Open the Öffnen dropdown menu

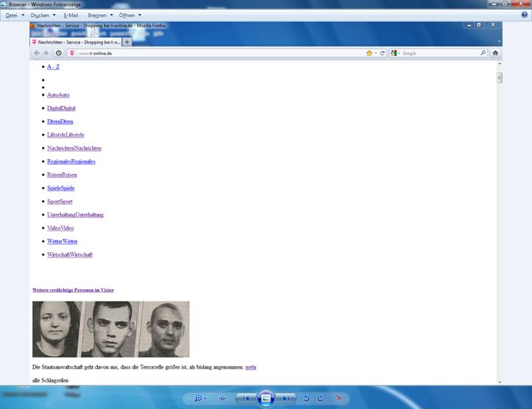pyautogui.click(x=130, y=15)
